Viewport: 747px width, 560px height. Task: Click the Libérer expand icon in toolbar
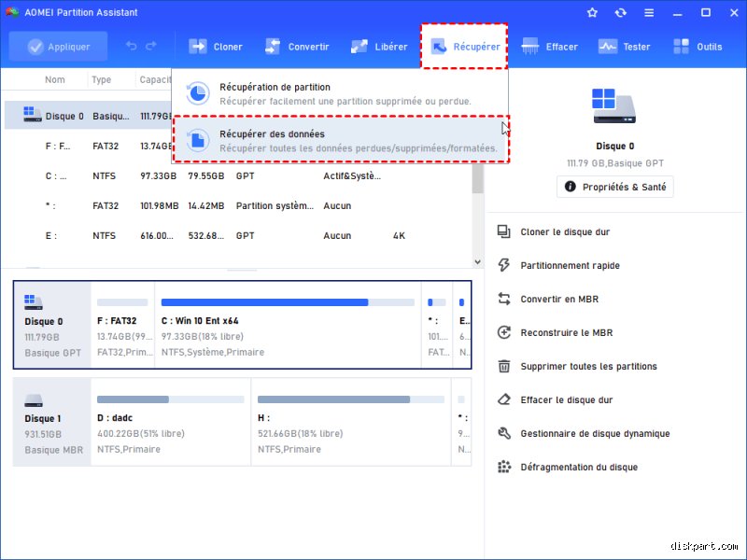[359, 47]
